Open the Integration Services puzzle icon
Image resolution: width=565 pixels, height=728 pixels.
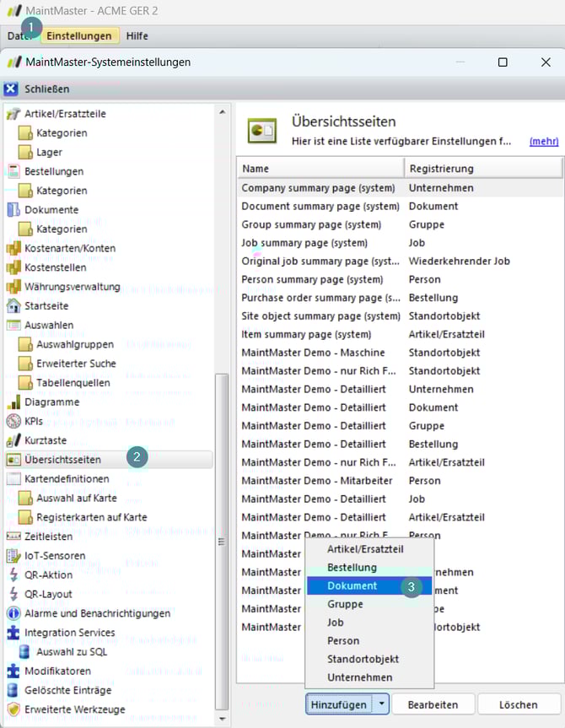click(13, 633)
